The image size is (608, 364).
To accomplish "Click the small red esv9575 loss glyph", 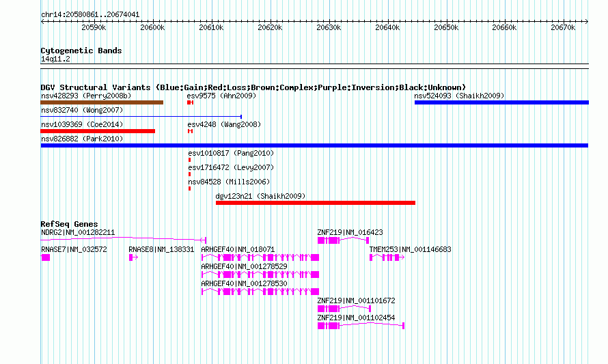I will 190,102.
